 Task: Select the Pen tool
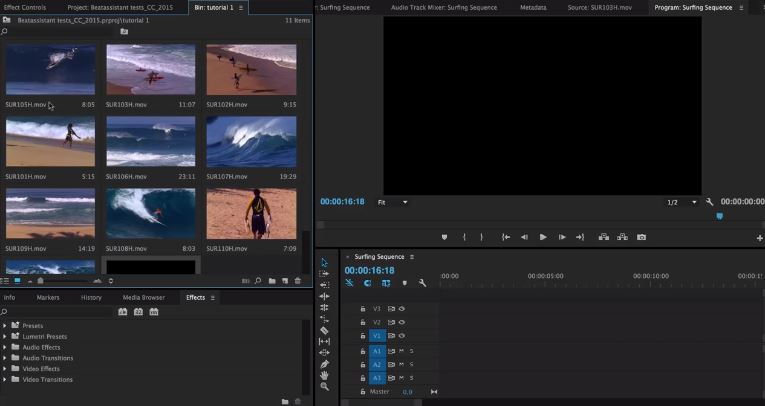[324, 364]
